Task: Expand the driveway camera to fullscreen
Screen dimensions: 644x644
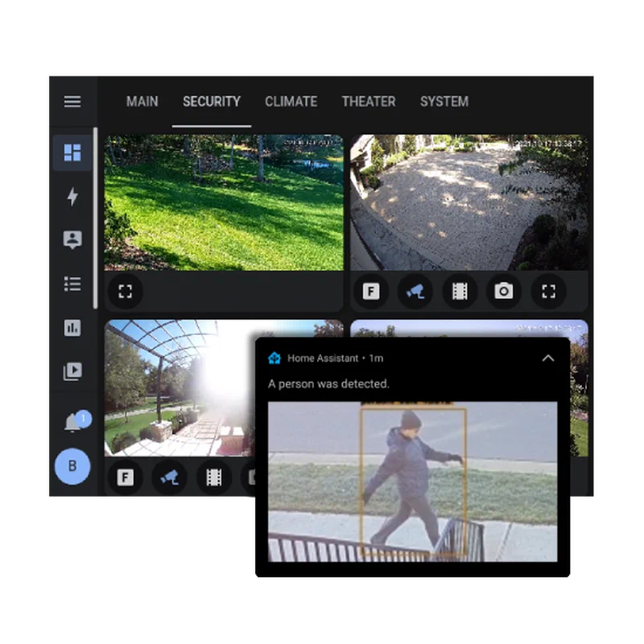Action: (x=549, y=291)
